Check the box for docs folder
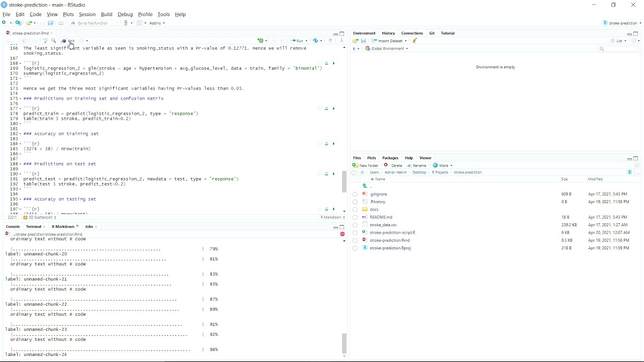 click(355, 210)
